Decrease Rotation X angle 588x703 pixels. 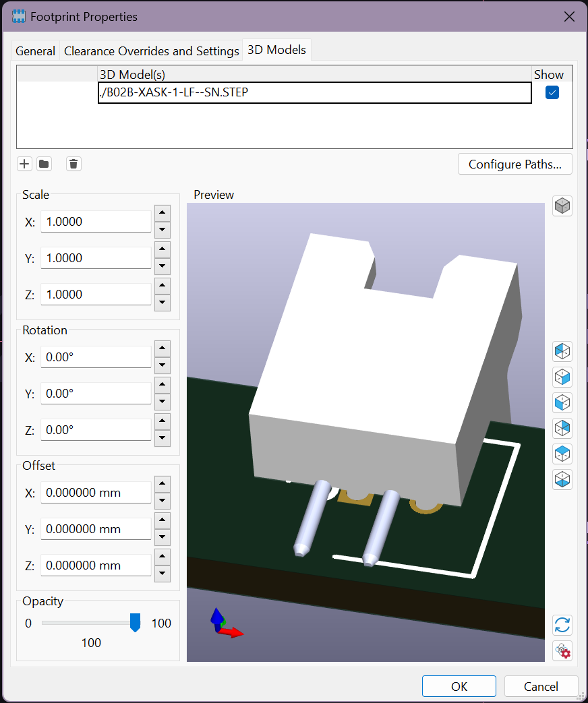tap(163, 365)
